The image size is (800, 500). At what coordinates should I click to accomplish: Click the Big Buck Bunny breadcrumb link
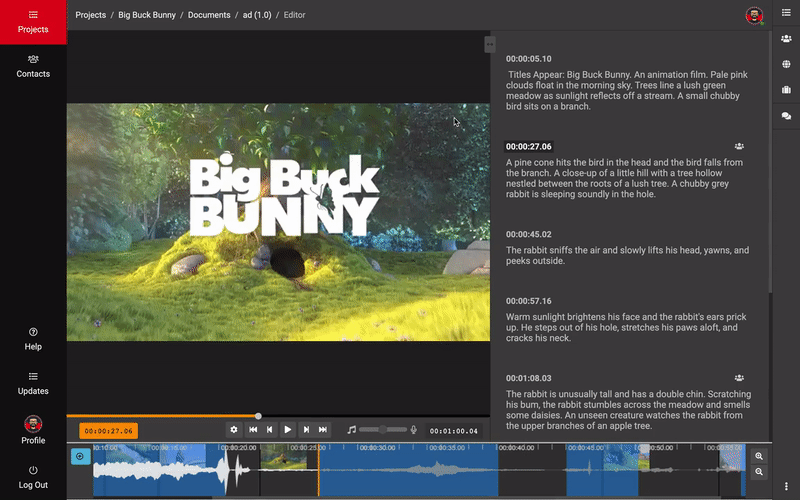149,15
